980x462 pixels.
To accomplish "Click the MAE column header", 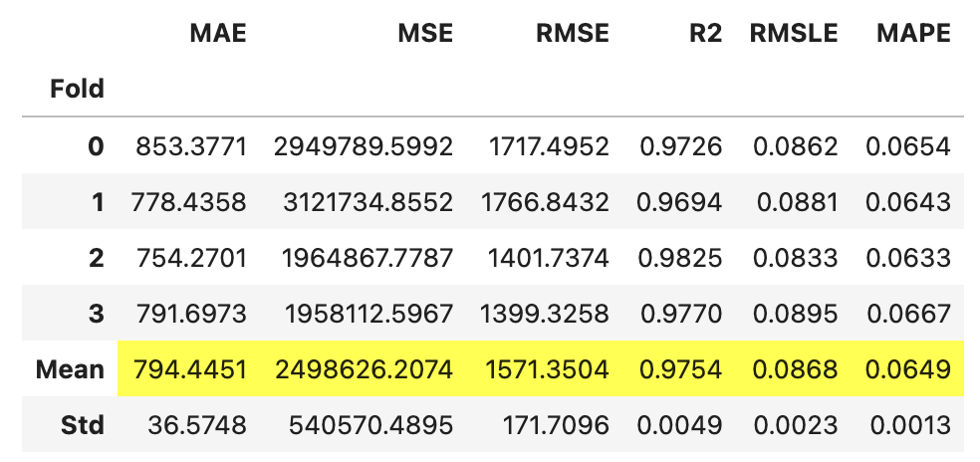I will coord(218,33).
